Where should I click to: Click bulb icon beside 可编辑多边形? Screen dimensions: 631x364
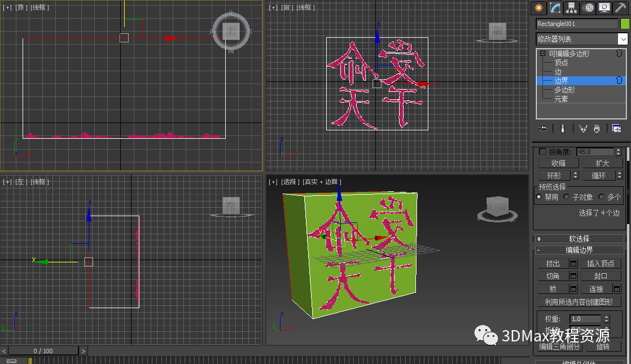(x=619, y=54)
